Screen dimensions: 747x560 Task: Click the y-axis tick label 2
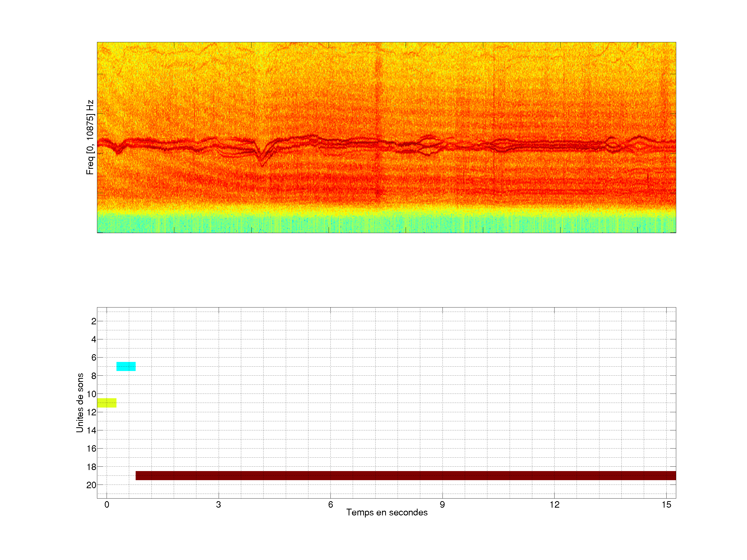tap(94, 321)
